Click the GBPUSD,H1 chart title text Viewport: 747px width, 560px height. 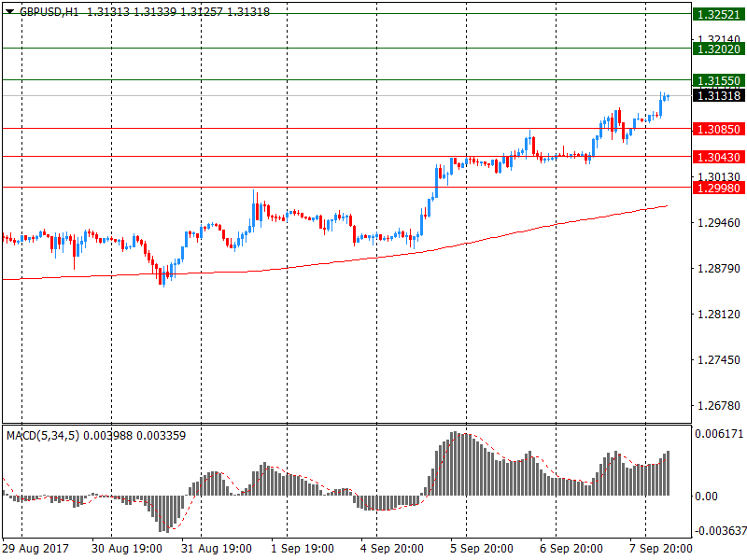(x=49, y=12)
